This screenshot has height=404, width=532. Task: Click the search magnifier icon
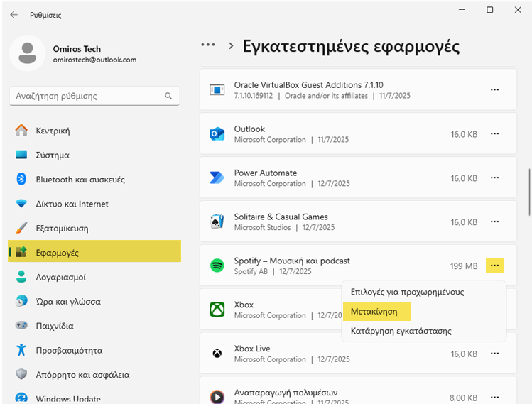[x=168, y=96]
